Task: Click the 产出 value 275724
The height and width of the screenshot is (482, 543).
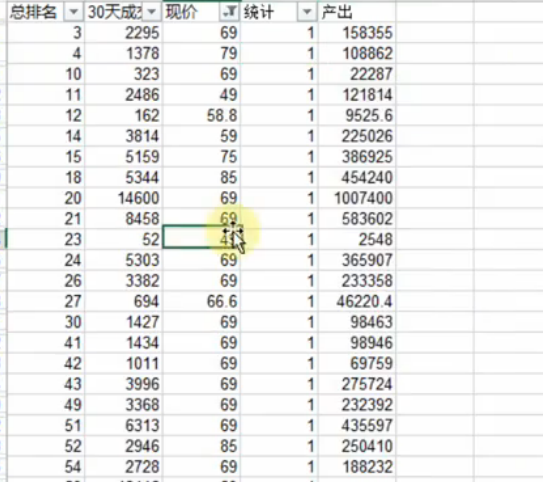Action: click(x=357, y=384)
